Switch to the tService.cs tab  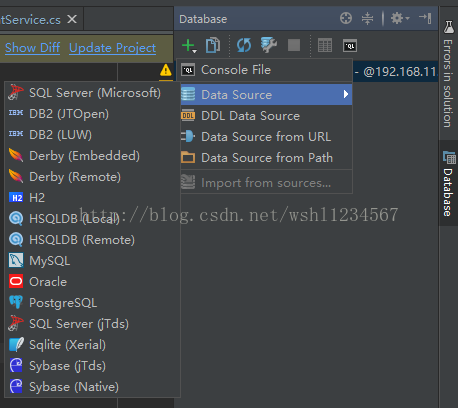pyautogui.click(x=30, y=20)
